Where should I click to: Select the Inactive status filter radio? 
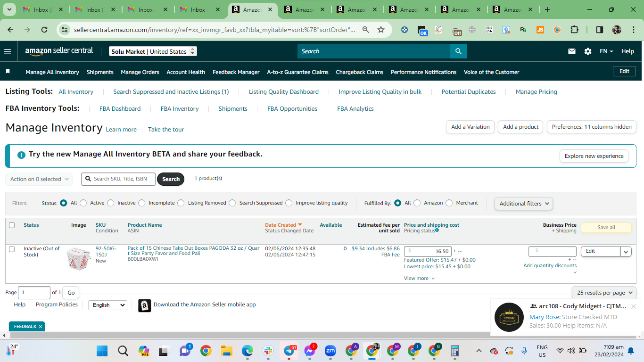click(111, 203)
